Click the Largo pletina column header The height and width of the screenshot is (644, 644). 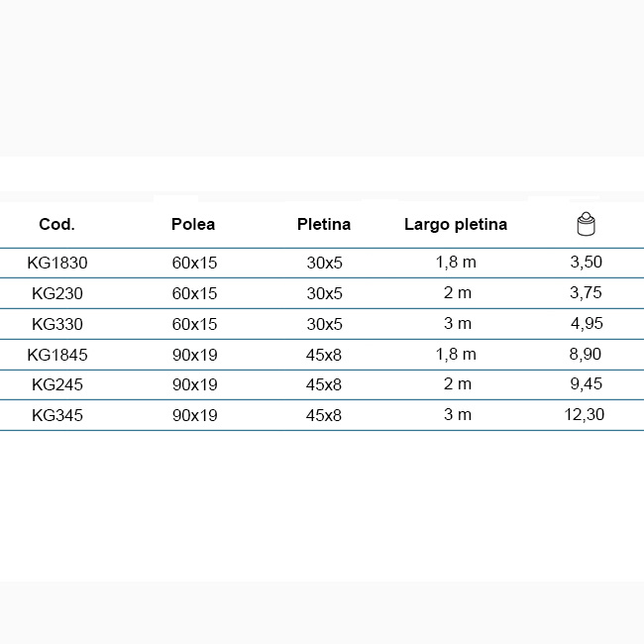coord(456,225)
